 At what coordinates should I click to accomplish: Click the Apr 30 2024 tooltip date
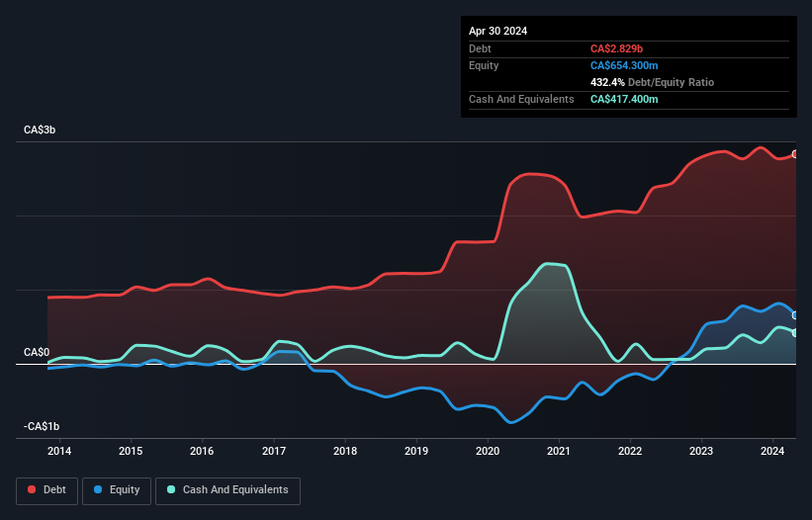point(497,31)
